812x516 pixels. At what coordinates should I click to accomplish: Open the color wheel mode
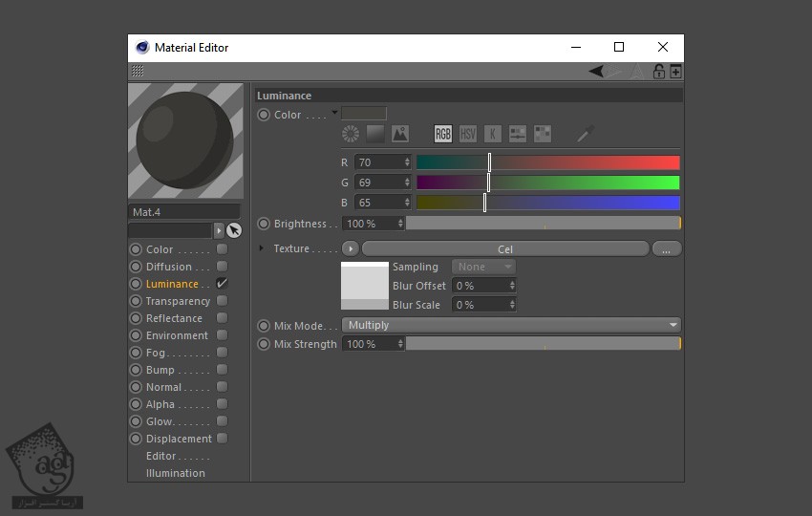point(351,134)
